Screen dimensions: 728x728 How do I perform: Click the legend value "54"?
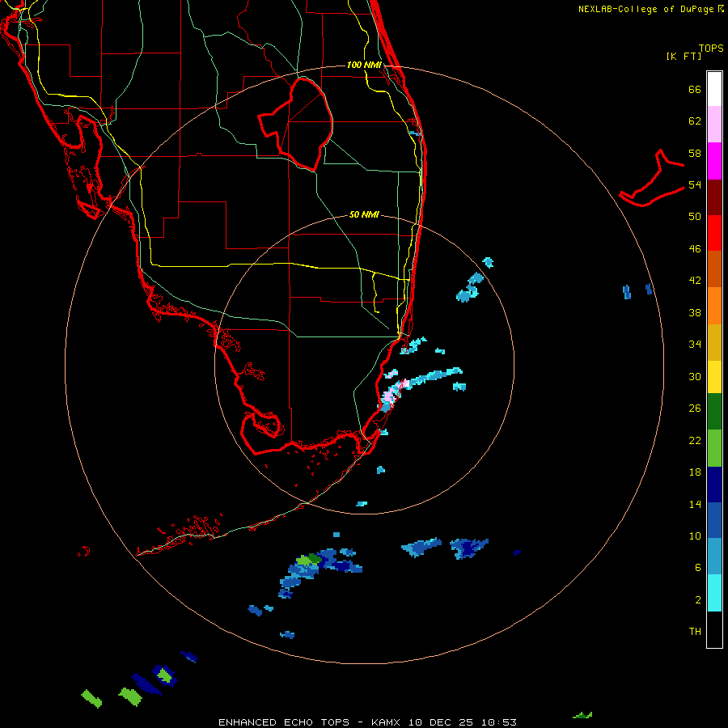pyautogui.click(x=695, y=184)
